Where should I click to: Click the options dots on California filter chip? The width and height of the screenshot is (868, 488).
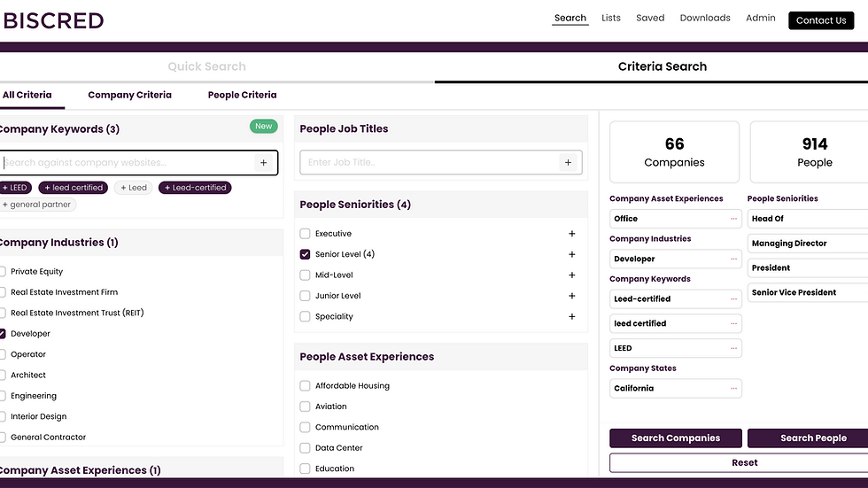click(x=733, y=389)
